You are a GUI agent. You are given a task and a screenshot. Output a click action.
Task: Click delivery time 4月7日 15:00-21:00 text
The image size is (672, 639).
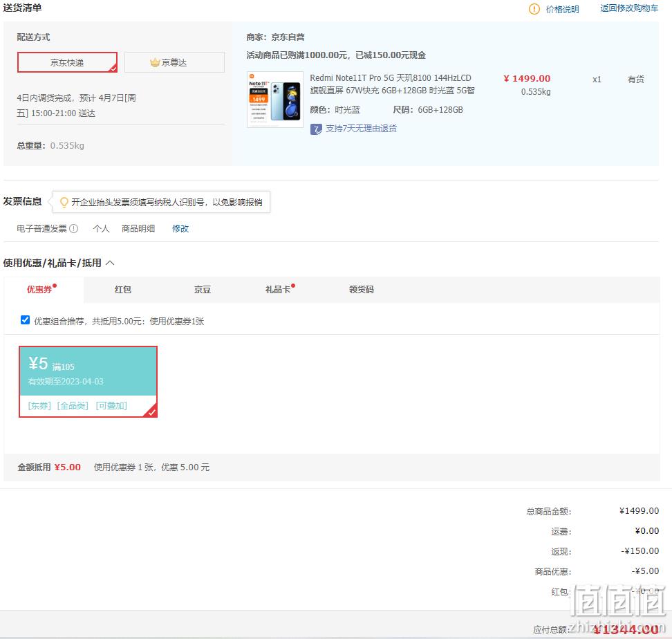(76, 105)
